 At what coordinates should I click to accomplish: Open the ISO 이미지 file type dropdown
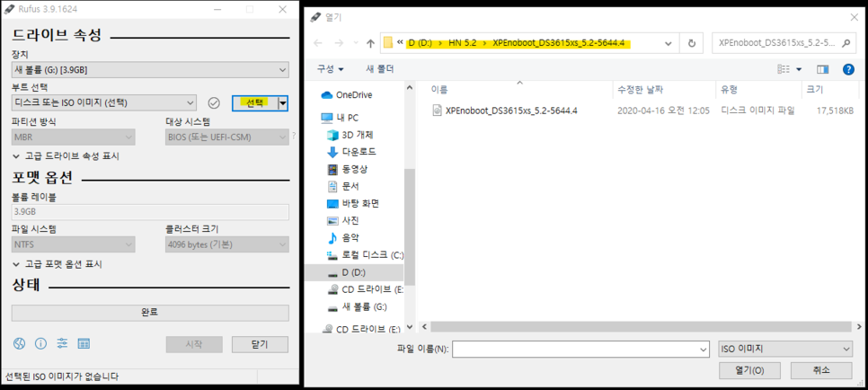[784, 349]
